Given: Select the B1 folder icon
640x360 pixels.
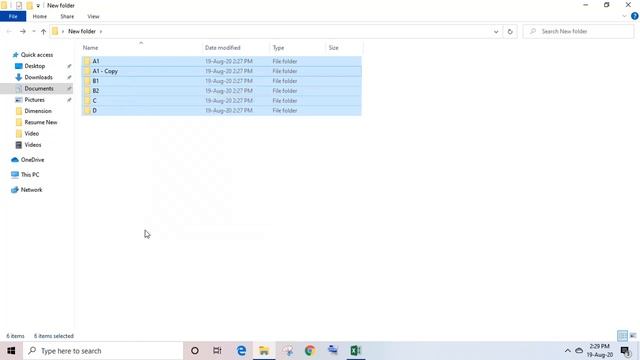Looking at the screenshot, I should [x=87, y=81].
